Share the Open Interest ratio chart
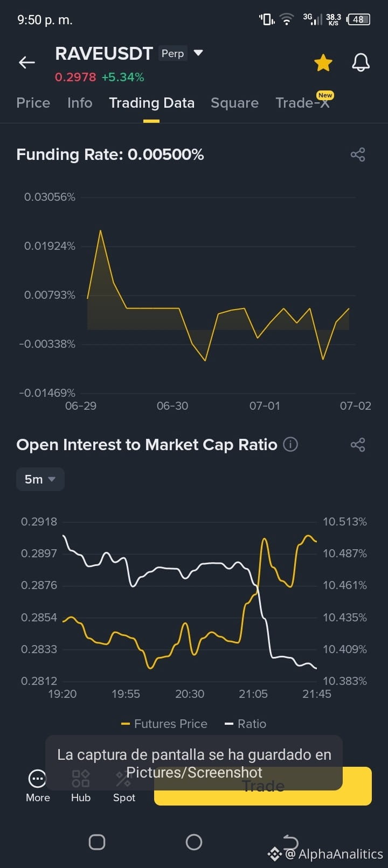The height and width of the screenshot is (868, 388). [x=358, y=445]
